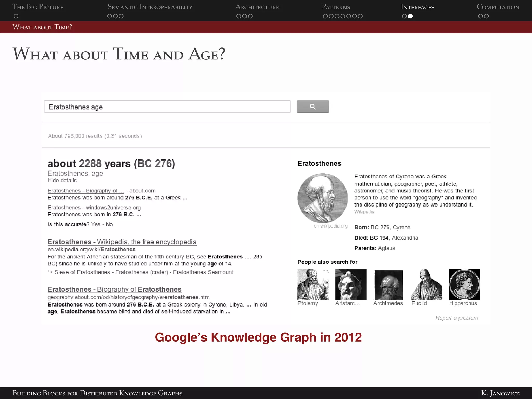Select the Ptolemy thumbnail
Viewport: 532px width, 399px height.
[x=313, y=284]
